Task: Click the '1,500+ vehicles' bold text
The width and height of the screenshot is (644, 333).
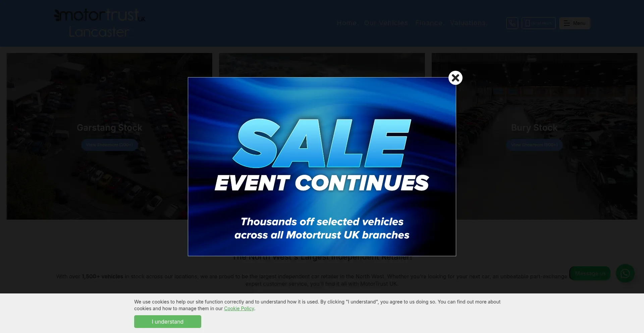Action: [x=103, y=276]
